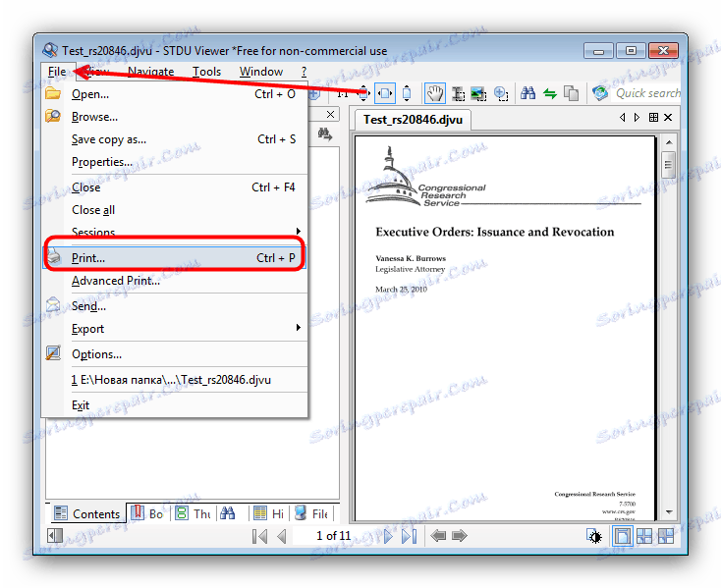
Task: Click the Fit height zoom icon
Action: [407, 93]
